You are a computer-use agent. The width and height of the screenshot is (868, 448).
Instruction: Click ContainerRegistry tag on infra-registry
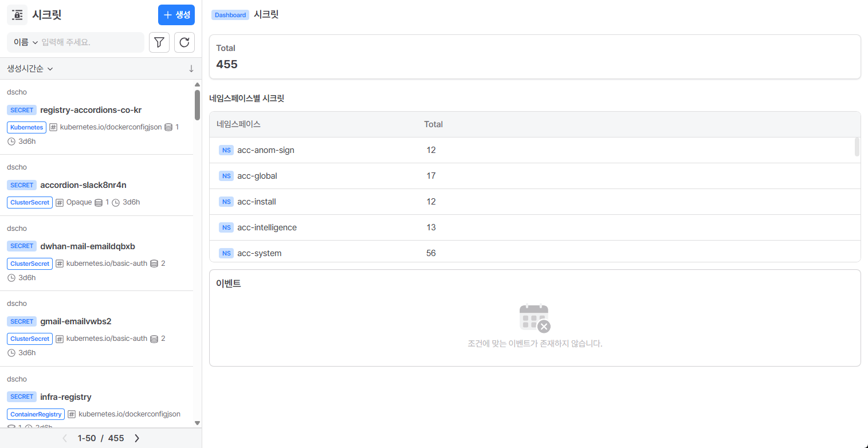36,414
